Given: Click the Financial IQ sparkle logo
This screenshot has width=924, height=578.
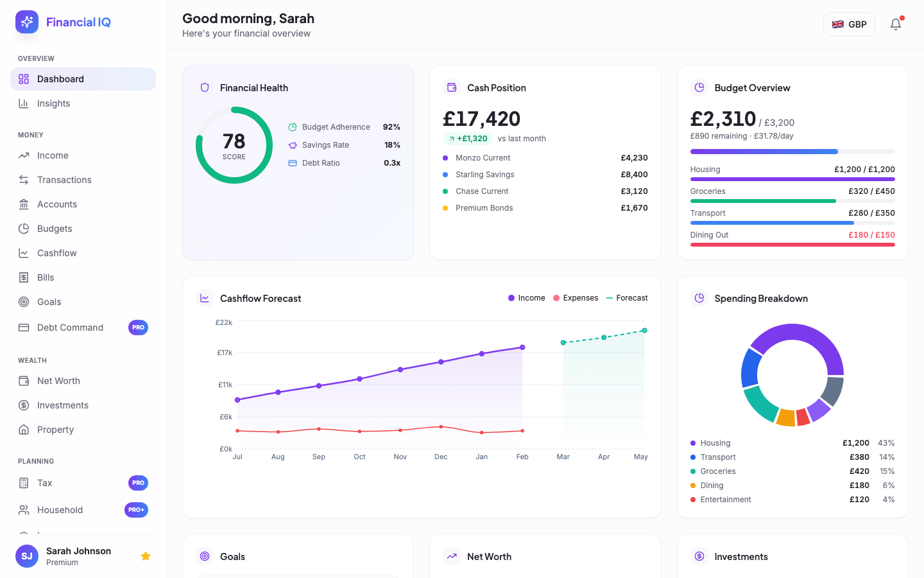Looking at the screenshot, I should coord(26,21).
